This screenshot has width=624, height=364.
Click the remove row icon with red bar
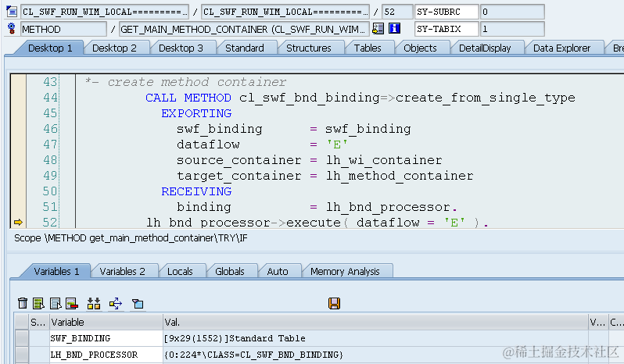coord(72,303)
